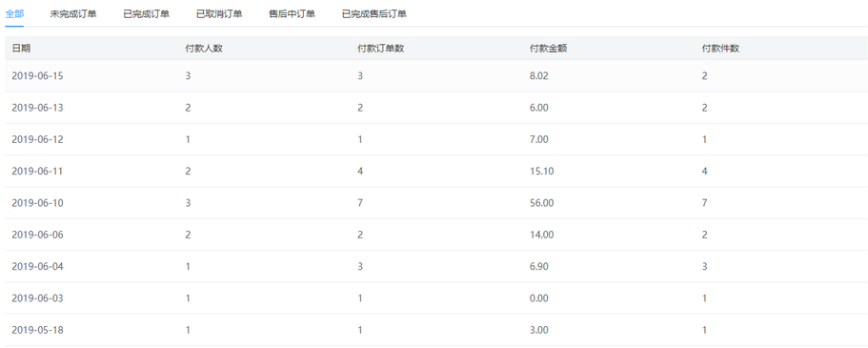Click the 2019-05-18 date cell

[38, 330]
